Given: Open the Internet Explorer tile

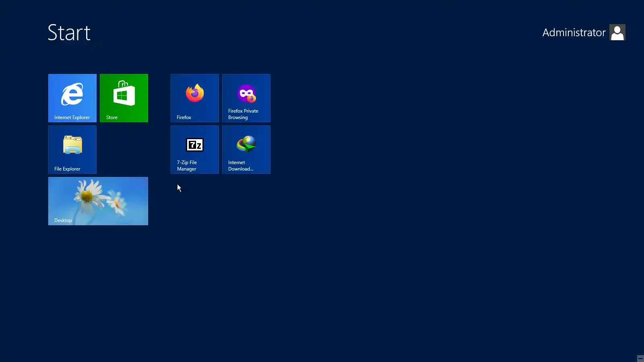Looking at the screenshot, I should [x=72, y=98].
